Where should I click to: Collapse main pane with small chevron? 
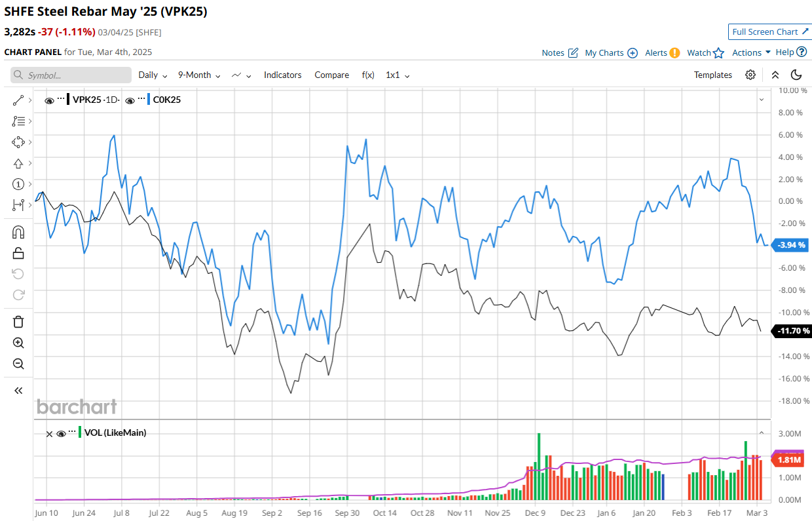click(x=761, y=100)
